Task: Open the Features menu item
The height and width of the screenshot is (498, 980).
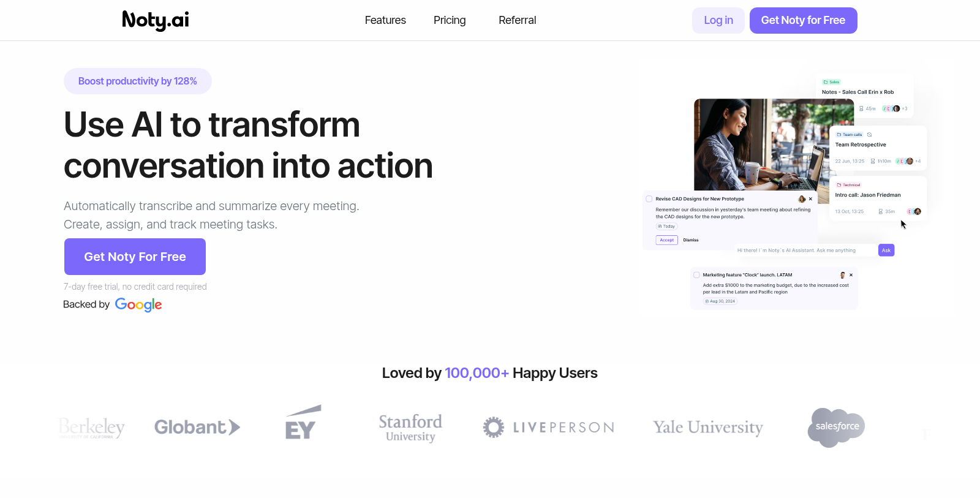Action: coord(385,20)
